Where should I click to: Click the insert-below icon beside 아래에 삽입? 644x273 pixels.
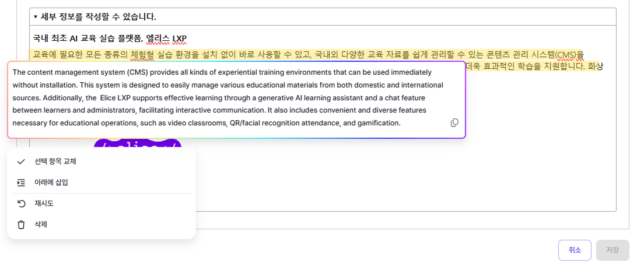(x=22, y=182)
